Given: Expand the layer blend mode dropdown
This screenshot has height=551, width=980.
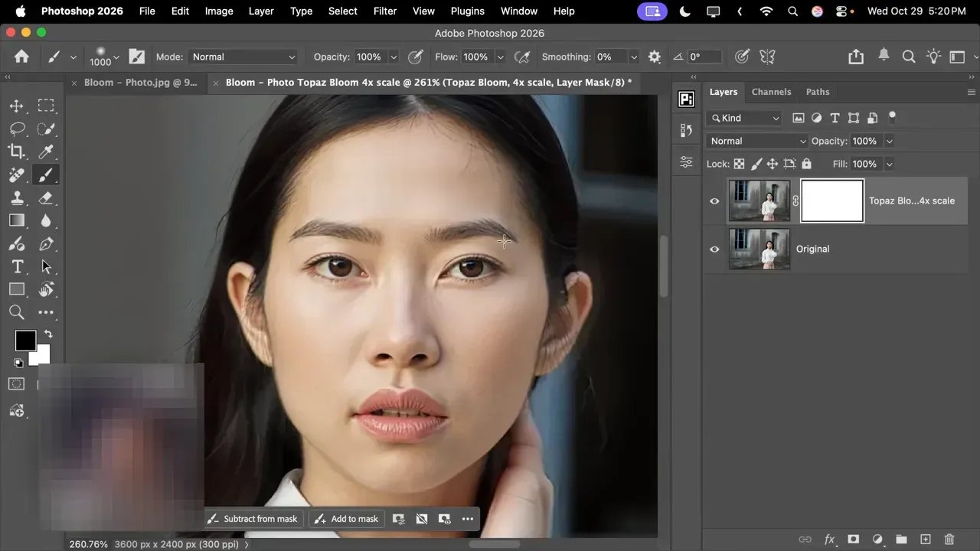Looking at the screenshot, I should point(756,141).
